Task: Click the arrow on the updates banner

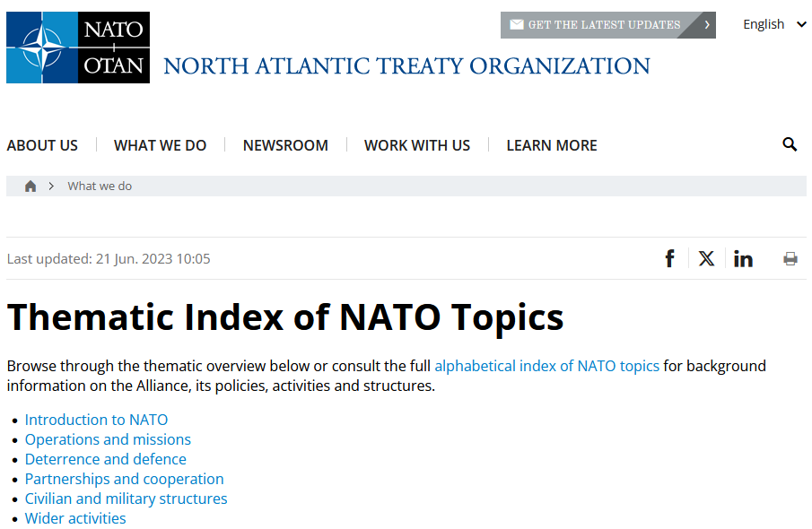Action: click(707, 25)
